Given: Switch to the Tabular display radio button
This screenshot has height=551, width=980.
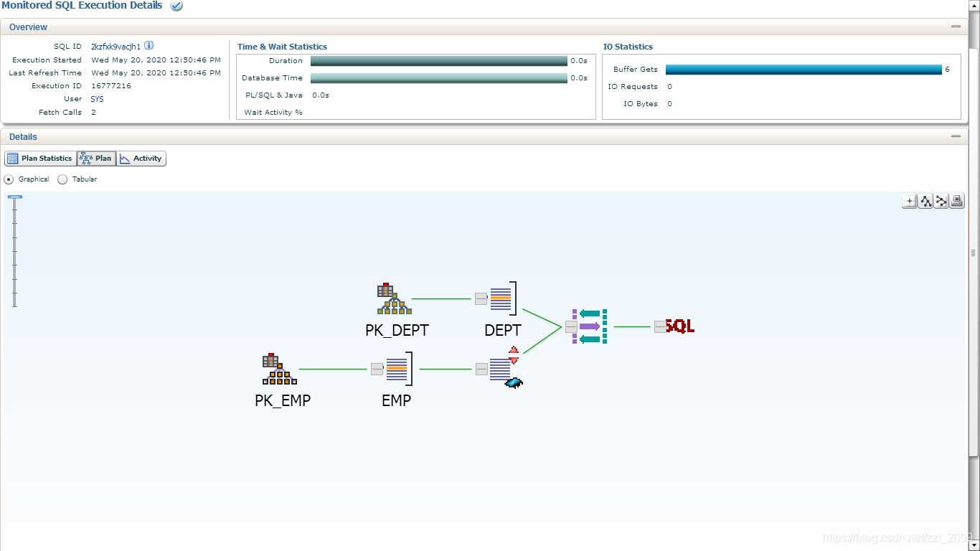Looking at the screenshot, I should (62, 179).
